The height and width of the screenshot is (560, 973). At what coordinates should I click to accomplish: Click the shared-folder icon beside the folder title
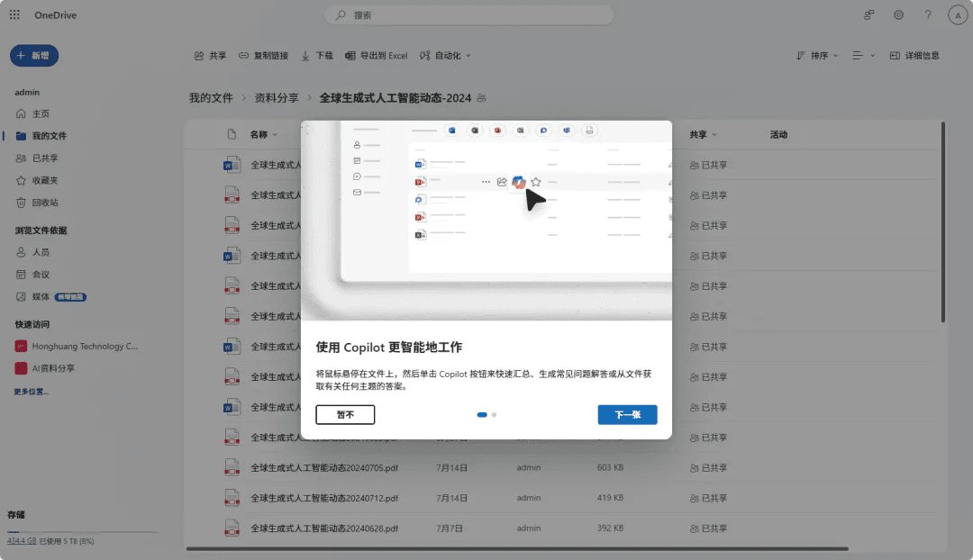(481, 98)
